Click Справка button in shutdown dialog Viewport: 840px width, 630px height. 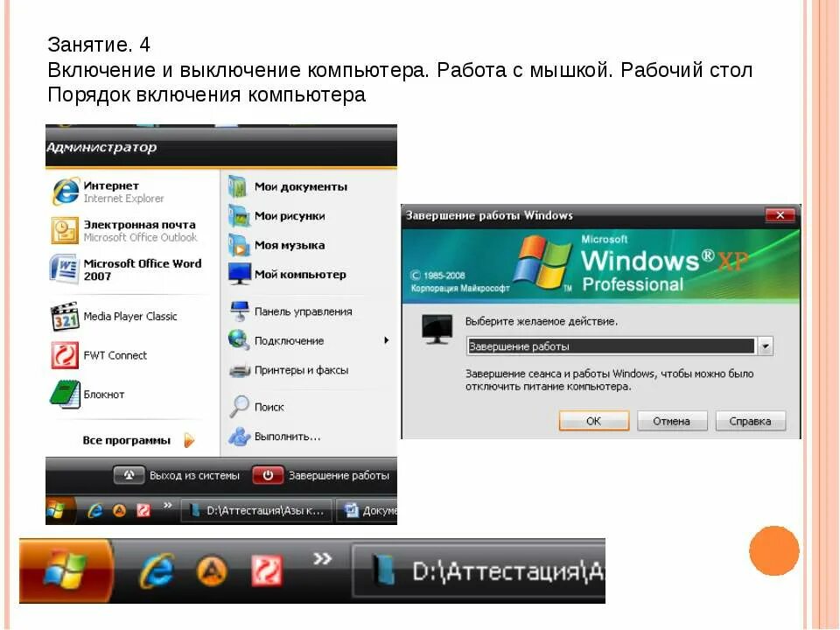[x=750, y=421]
